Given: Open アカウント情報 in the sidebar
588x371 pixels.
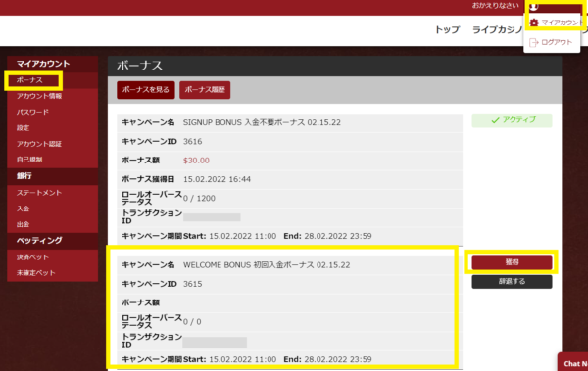Looking at the screenshot, I should tap(39, 96).
